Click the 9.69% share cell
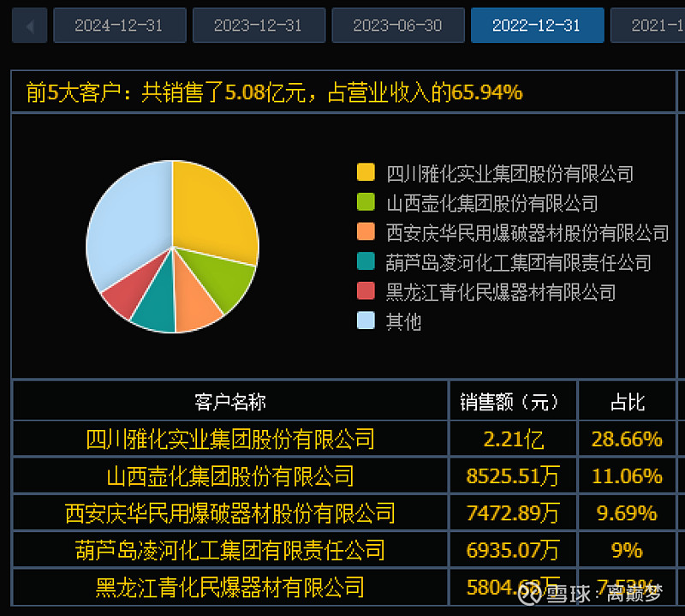 pos(628,513)
